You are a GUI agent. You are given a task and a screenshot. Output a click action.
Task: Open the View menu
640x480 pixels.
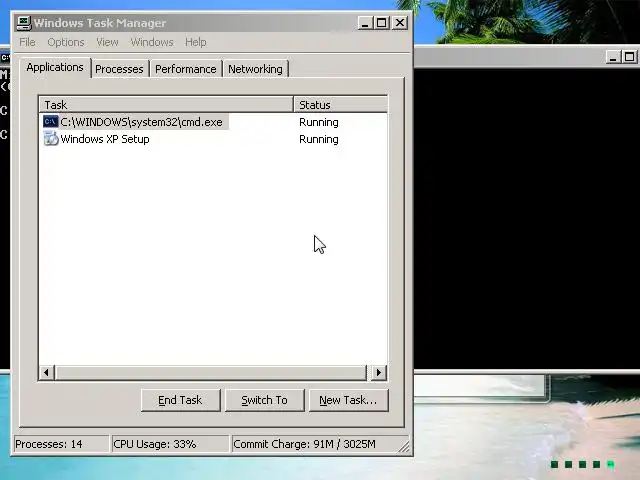coord(107,42)
